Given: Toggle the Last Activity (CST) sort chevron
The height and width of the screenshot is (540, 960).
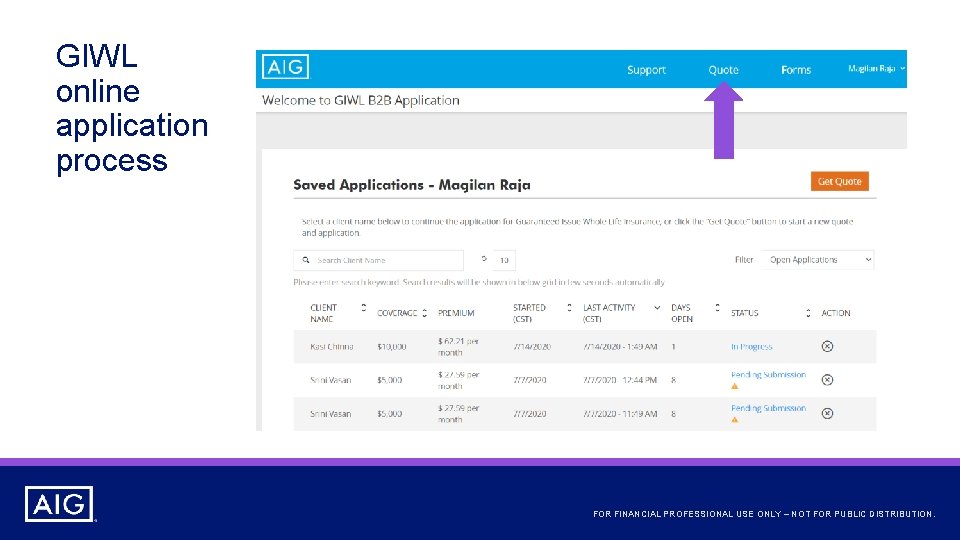Looking at the screenshot, I should 657,307.
